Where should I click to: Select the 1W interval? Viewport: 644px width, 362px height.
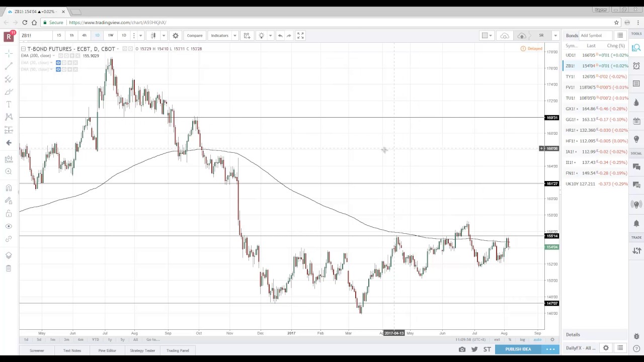(x=111, y=36)
